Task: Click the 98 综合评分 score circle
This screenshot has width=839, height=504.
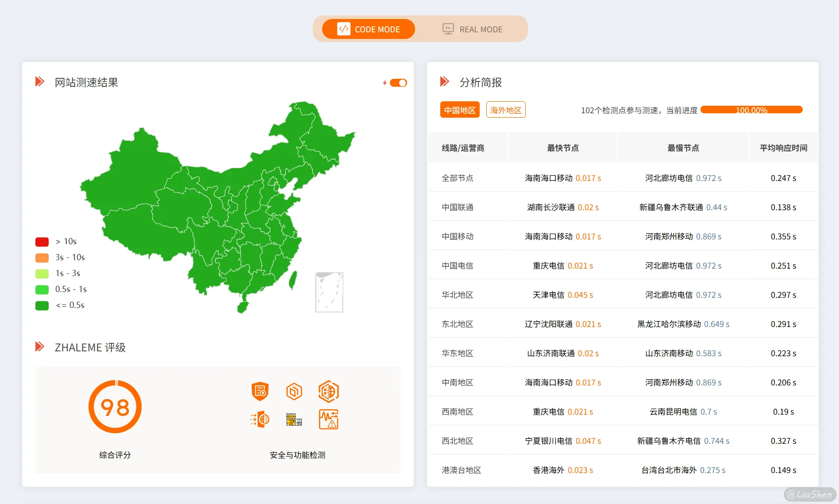Action: [115, 406]
